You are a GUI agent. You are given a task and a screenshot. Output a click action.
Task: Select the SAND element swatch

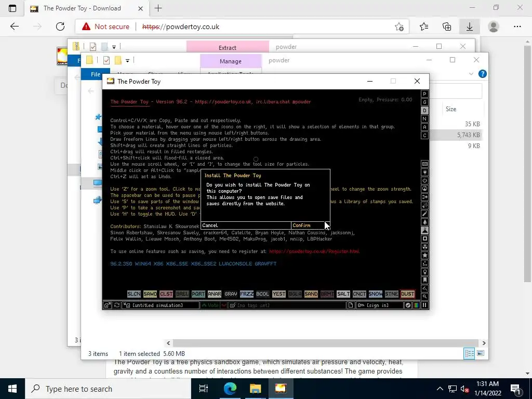(x=311, y=294)
